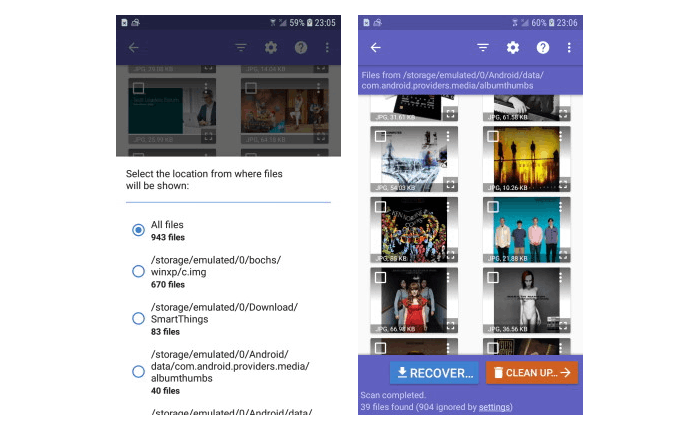Tick the checkbox on the 21.88 KB image

(x=493, y=207)
